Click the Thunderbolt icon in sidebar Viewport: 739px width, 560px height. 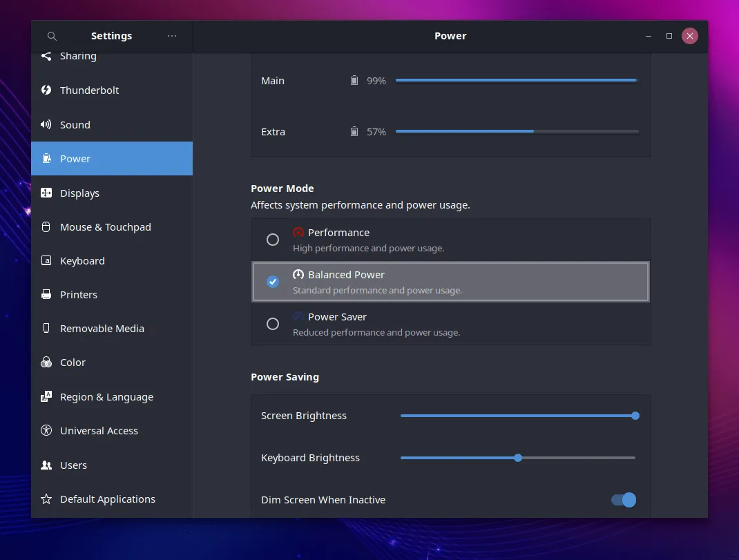(46, 90)
